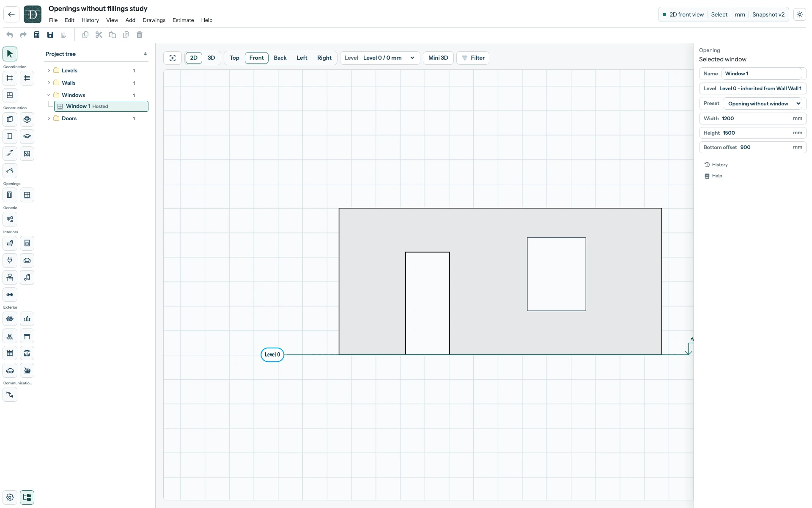Open the Estimate menu

(183, 20)
